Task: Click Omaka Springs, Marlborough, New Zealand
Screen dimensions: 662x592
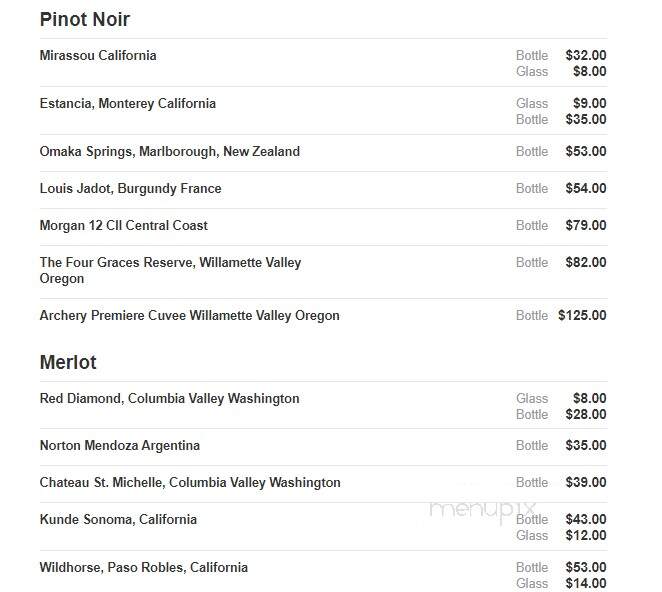Action: pyautogui.click(x=170, y=152)
